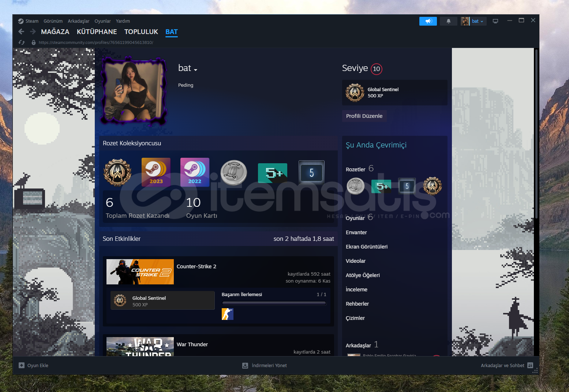Open the Counter-Strike 2 banner image
The height and width of the screenshot is (392, 569).
click(x=140, y=272)
